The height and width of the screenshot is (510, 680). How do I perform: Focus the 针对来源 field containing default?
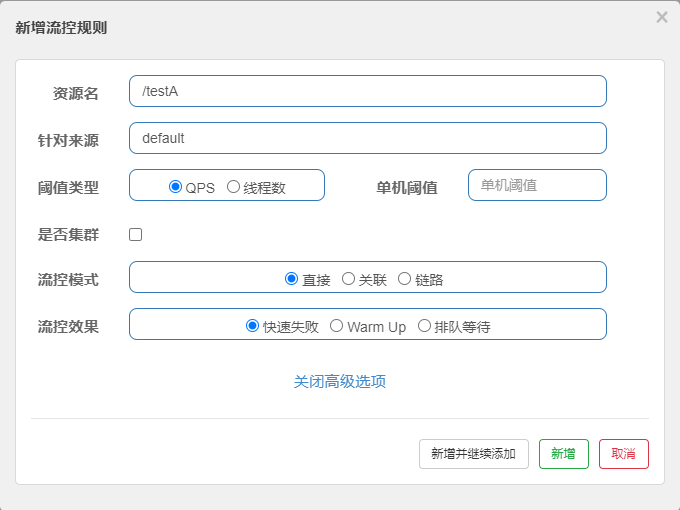click(x=368, y=138)
